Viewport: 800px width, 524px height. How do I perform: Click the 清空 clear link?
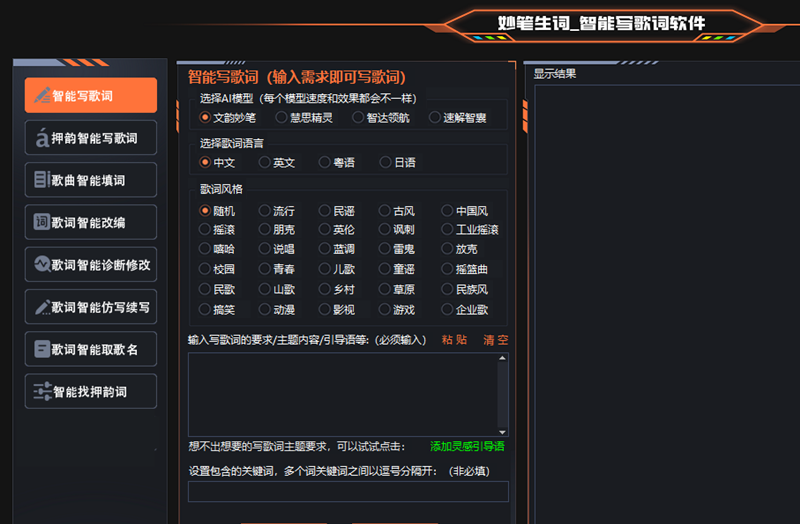coord(496,340)
